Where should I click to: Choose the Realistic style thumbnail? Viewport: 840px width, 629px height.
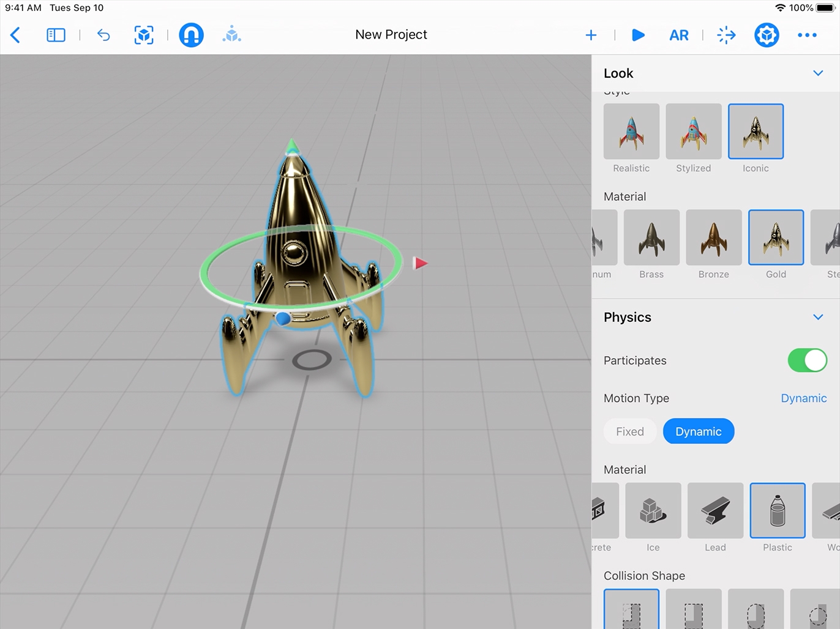tap(631, 132)
